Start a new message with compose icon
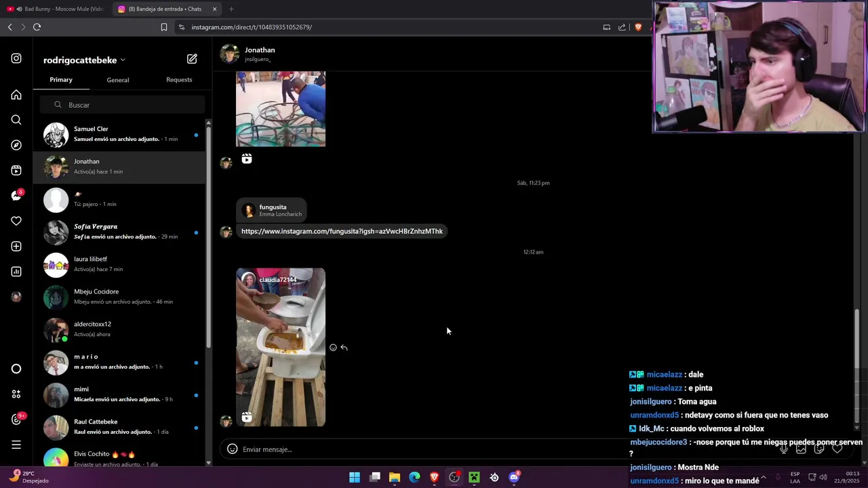This screenshot has height=488, width=868. click(x=192, y=59)
